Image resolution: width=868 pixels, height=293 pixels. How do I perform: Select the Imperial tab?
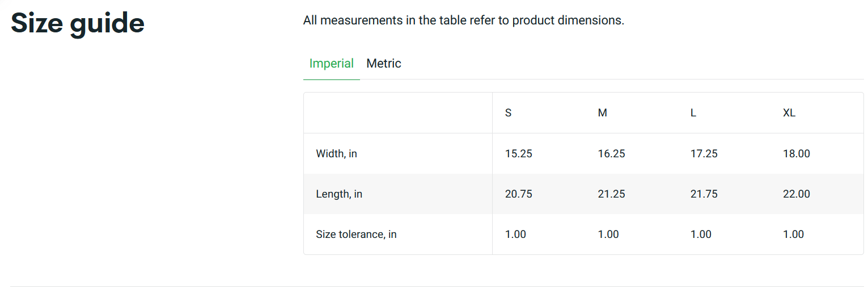(332, 64)
